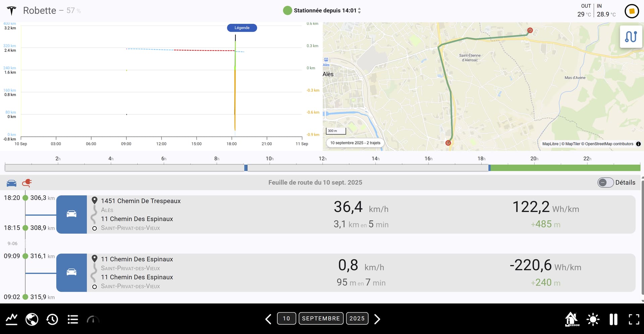Viewport: 644px width, 334px height.
Task: Switch brightness theme with sun icon
Action: 593,319
